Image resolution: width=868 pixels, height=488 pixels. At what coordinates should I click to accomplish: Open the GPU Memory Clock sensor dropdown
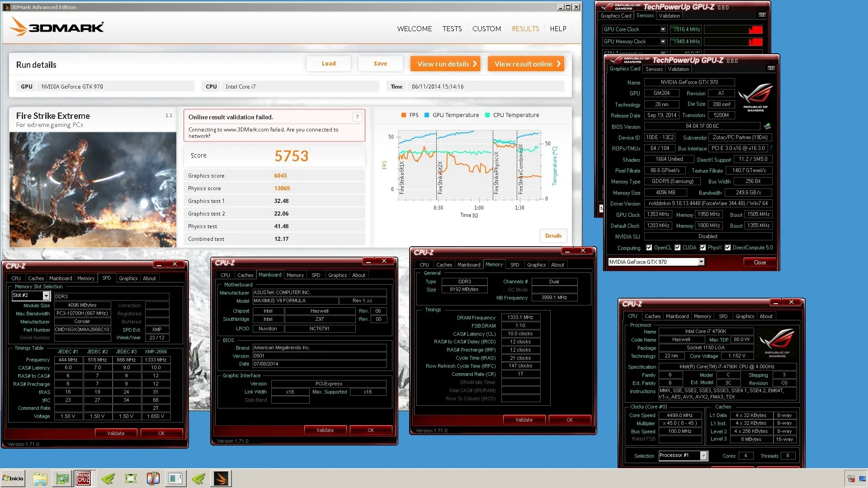point(663,42)
